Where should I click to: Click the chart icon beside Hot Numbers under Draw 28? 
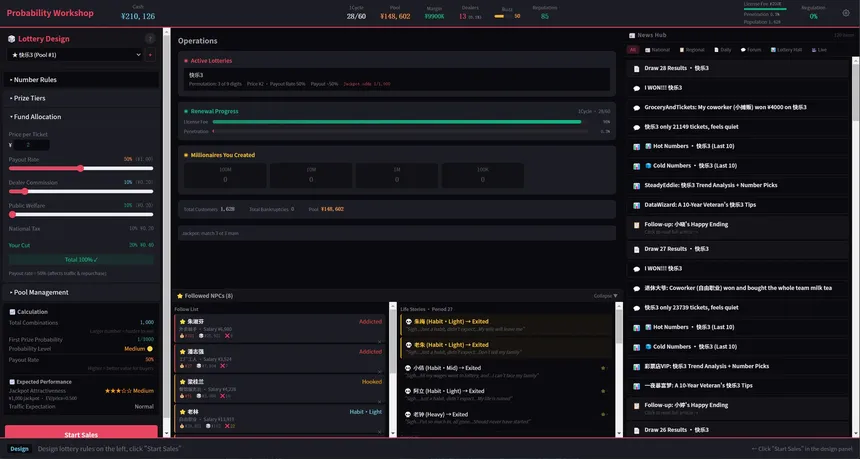point(636,146)
